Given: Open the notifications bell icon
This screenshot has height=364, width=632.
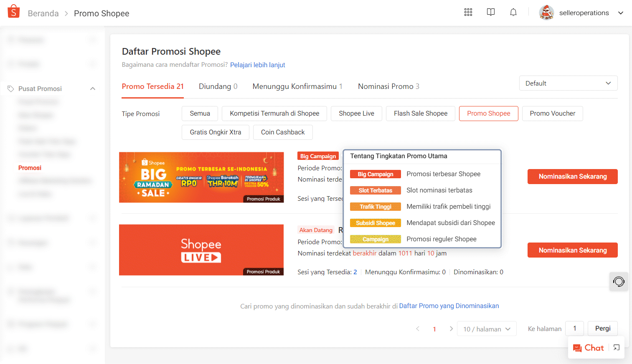Looking at the screenshot, I should pos(513,12).
